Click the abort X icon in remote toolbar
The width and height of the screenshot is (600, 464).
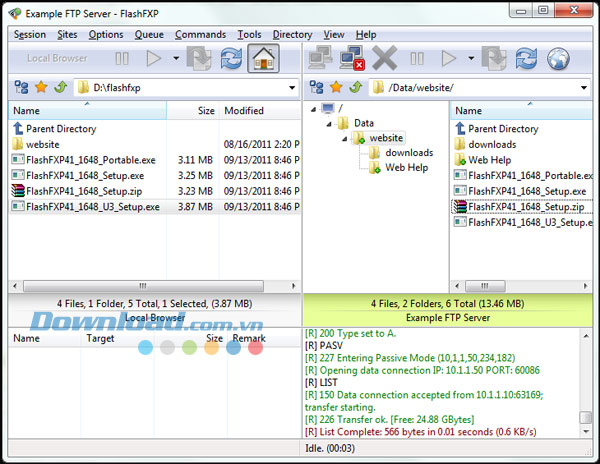click(384, 58)
